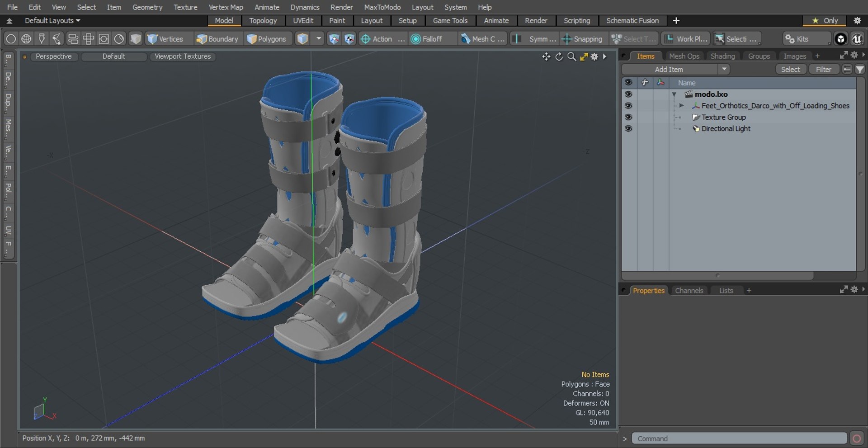Click the Unreal Engine logo icon
The height and width of the screenshot is (448, 868).
point(857,39)
